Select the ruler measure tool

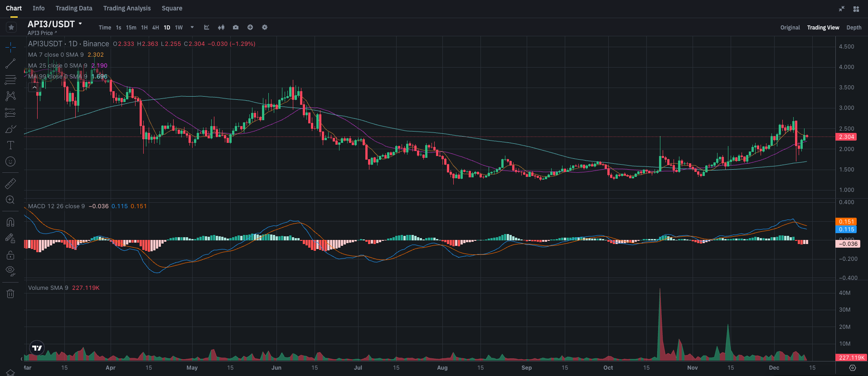click(10, 184)
